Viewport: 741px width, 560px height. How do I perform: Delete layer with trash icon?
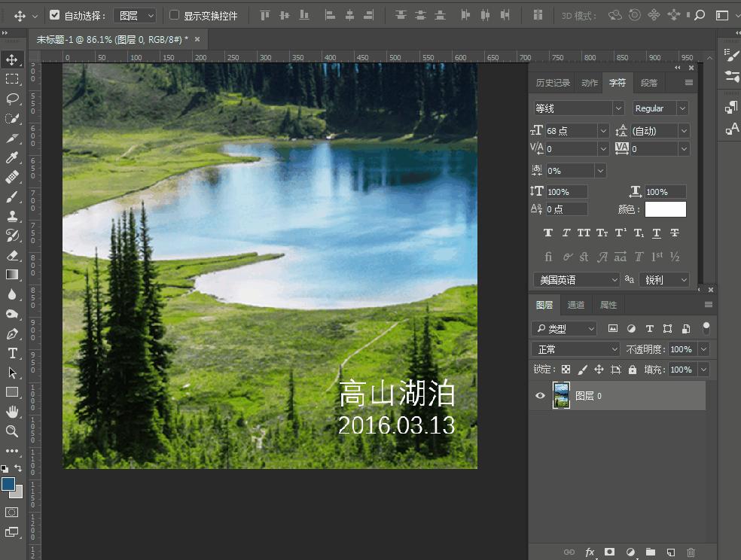691,552
